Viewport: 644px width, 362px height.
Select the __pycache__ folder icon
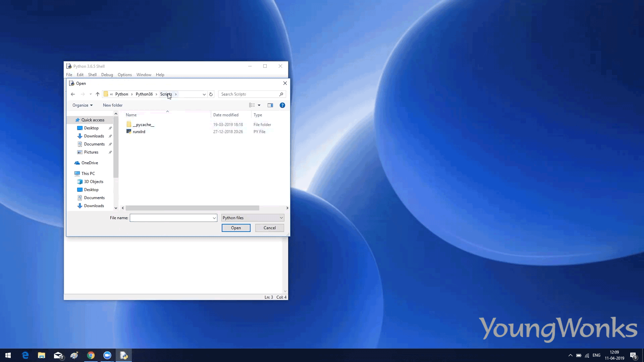[129, 124]
